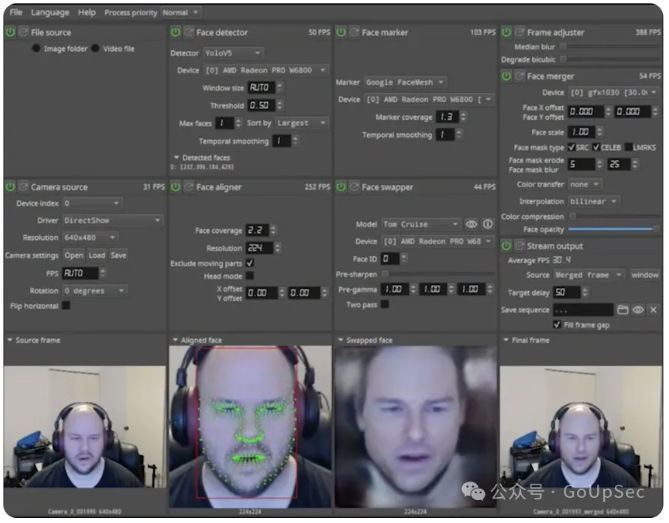Adjust Pre-sharpen slider
The image size is (669, 523).
(x=439, y=274)
